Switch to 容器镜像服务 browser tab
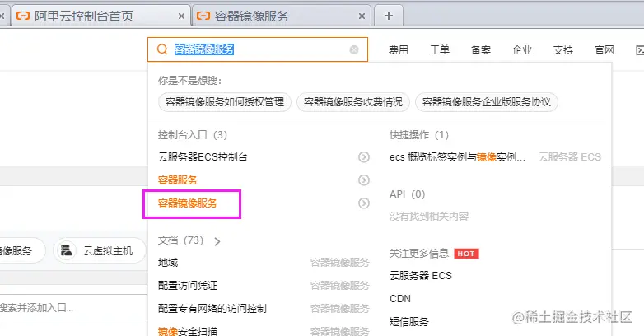The width and height of the screenshot is (644, 336). pyautogui.click(x=282, y=16)
